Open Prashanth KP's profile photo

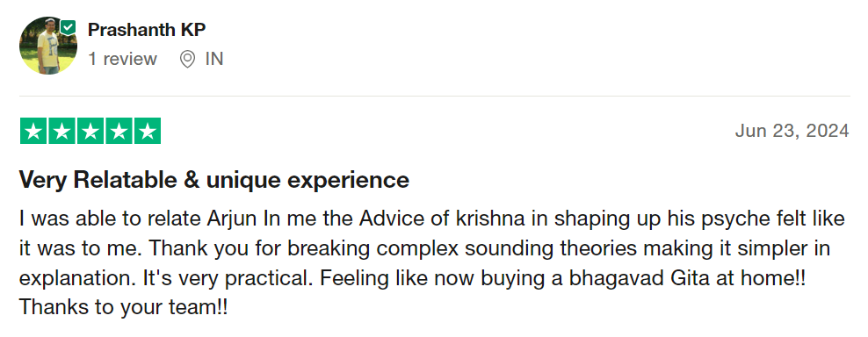coord(47,46)
